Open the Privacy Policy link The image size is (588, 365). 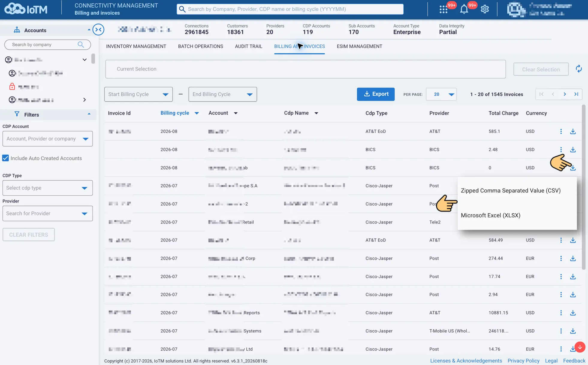(523, 361)
